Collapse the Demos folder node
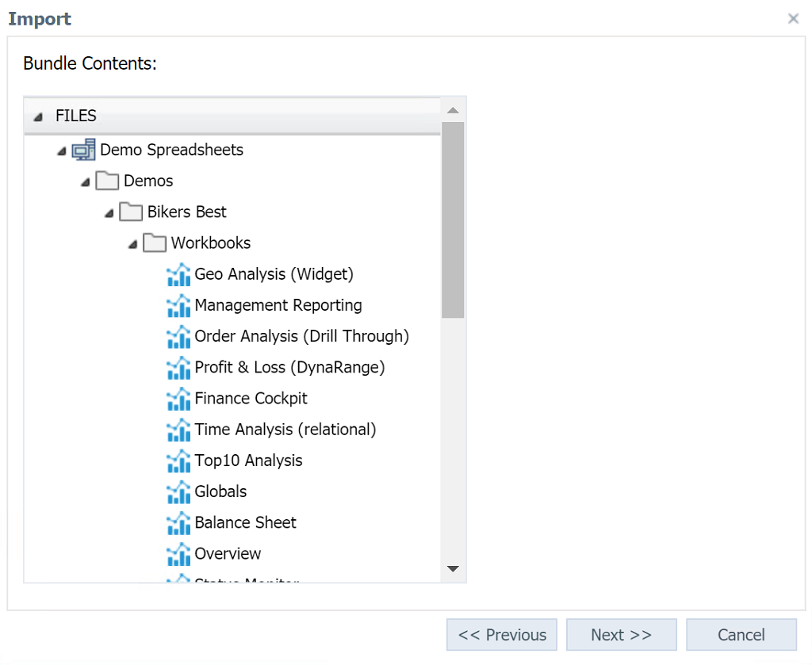The image size is (812, 665). [x=86, y=182]
